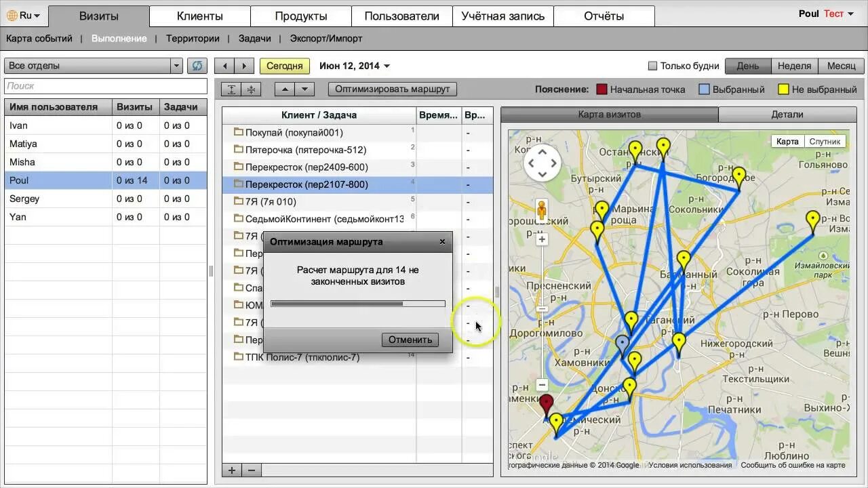868x488 pixels.
Task: Open the Задачи submenu
Action: [x=255, y=39]
